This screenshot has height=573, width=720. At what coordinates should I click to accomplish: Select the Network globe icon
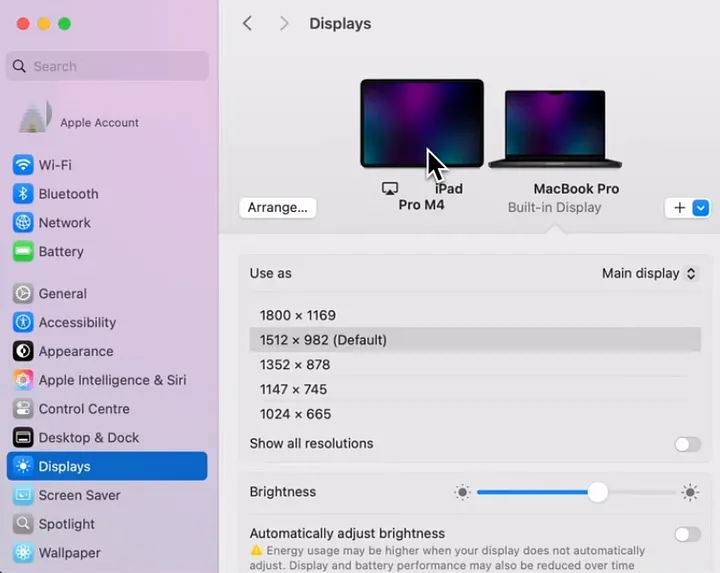[23, 223]
